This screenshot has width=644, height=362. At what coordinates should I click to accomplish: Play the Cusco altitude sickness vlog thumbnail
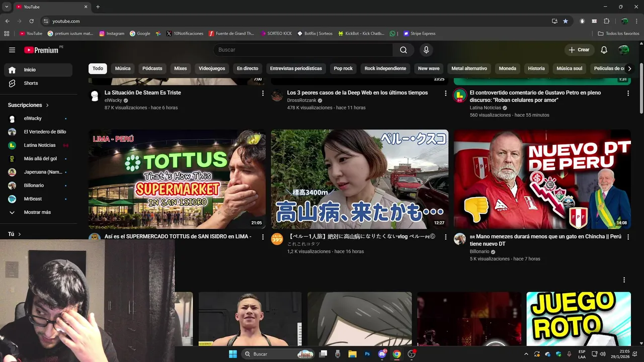coord(360,179)
